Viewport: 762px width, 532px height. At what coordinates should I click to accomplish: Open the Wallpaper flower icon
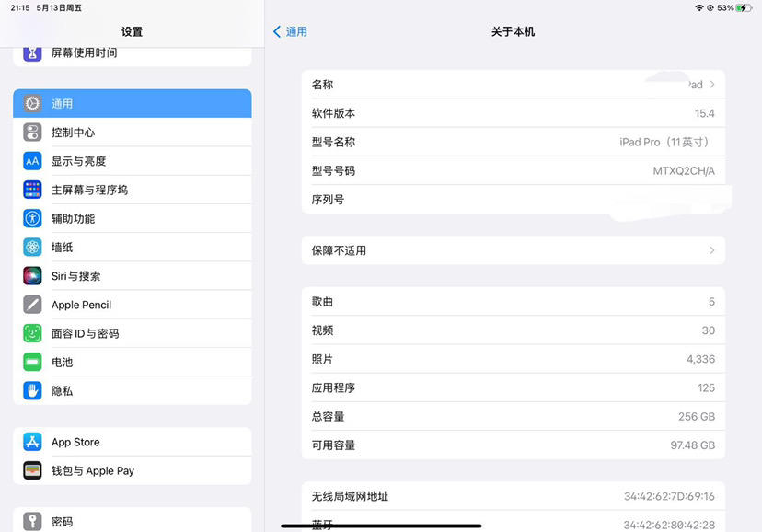32,247
